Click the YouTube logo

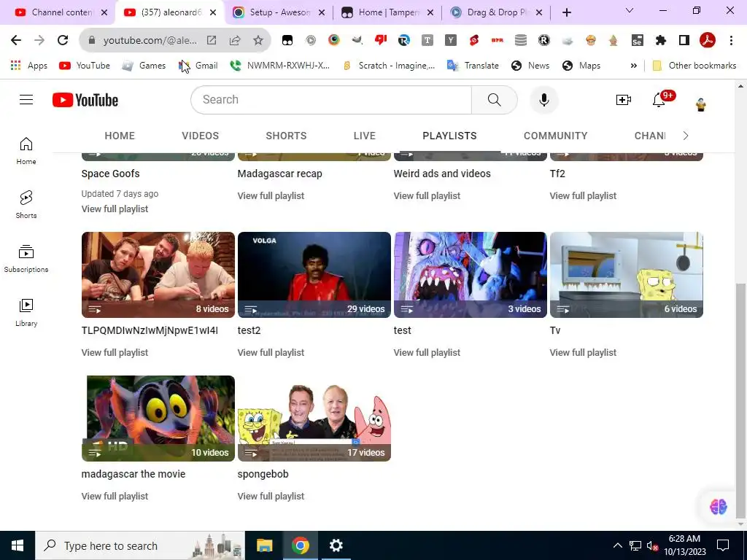point(85,100)
